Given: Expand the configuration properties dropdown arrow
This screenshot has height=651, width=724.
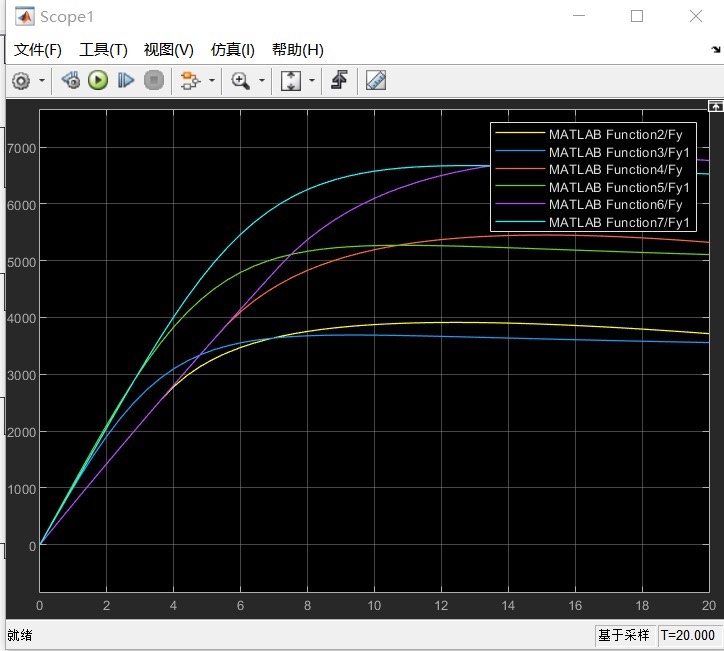Looking at the screenshot, I should [42, 81].
